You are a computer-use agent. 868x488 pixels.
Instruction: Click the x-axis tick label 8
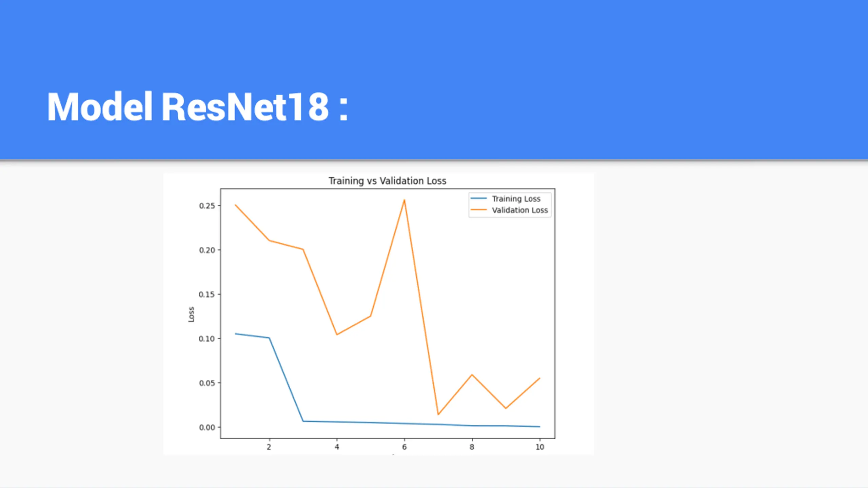(472, 447)
